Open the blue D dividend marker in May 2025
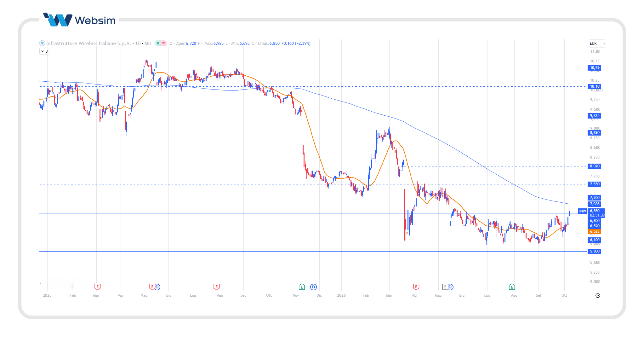Image resolution: width=644 pixels, height=337 pixels. click(157, 287)
